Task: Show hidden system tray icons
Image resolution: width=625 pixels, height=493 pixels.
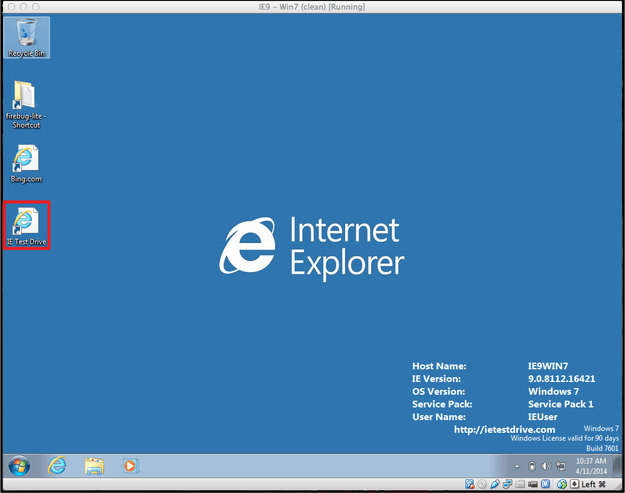Action: (x=517, y=466)
